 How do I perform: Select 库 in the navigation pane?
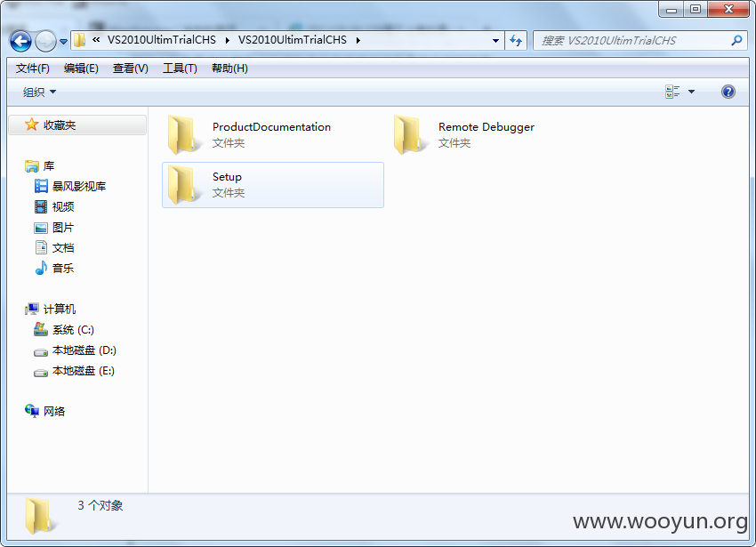click(x=49, y=166)
